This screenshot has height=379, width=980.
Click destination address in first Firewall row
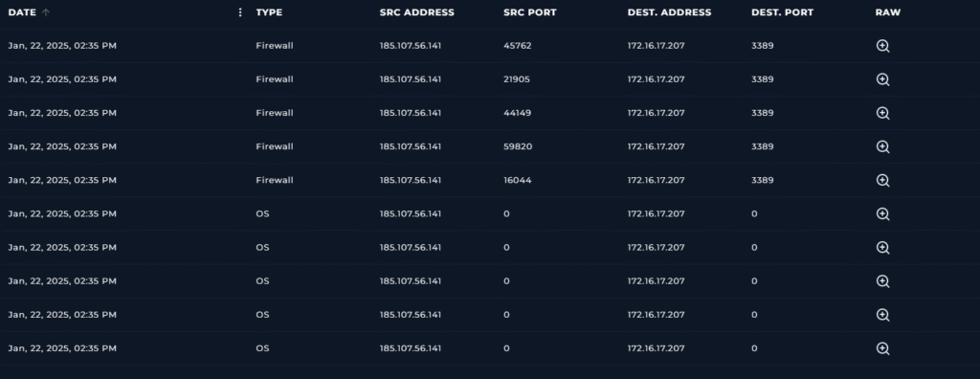656,46
